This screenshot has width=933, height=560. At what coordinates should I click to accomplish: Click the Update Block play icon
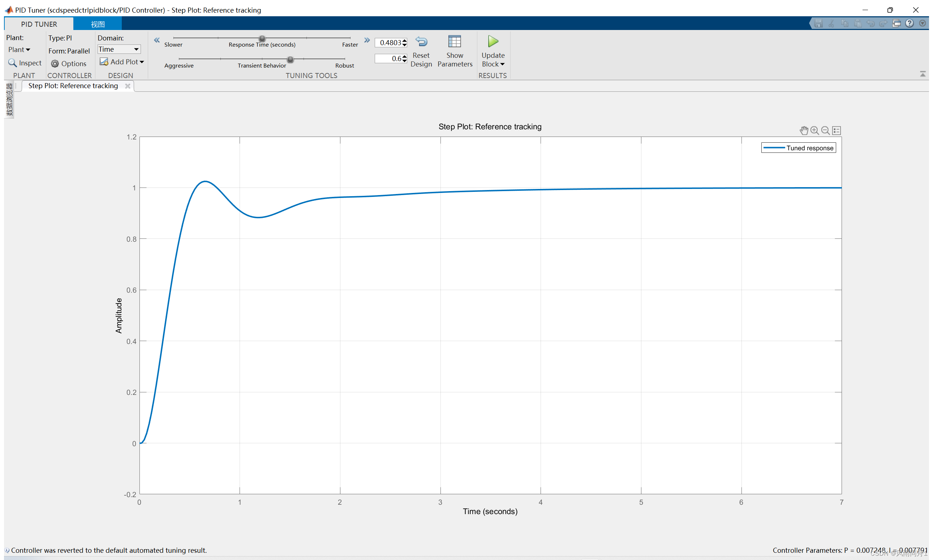[493, 42]
